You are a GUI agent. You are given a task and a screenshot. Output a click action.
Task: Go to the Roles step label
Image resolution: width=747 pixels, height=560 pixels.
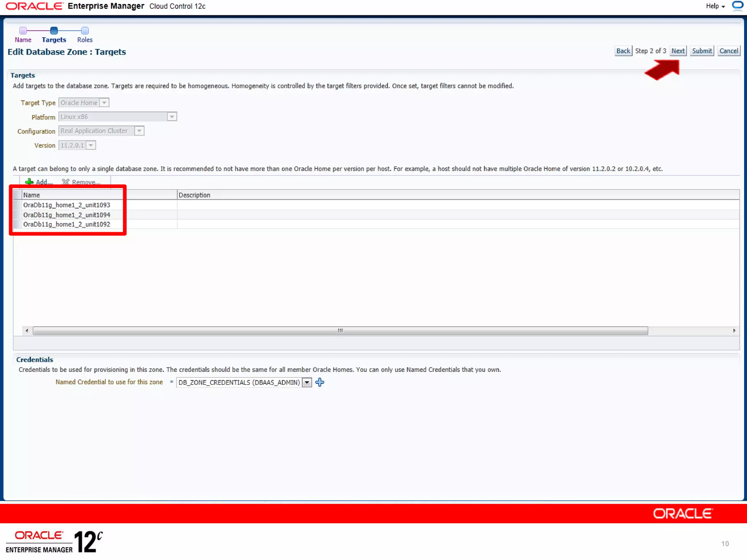coord(85,40)
